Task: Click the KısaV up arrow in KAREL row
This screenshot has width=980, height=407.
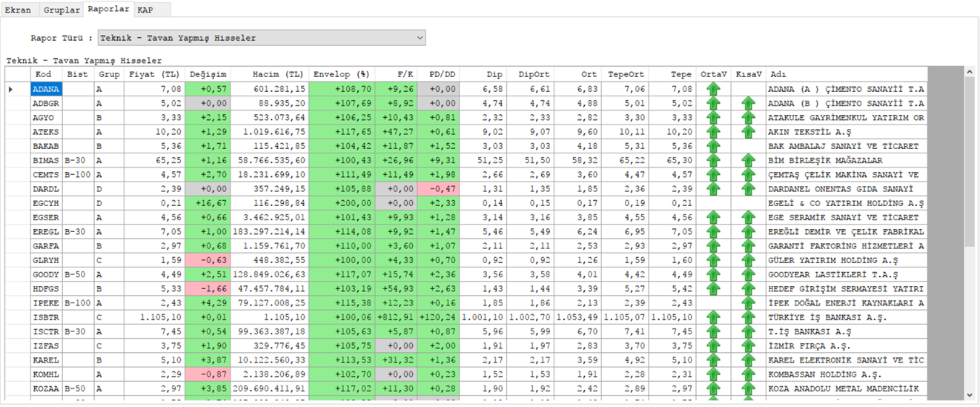Action: 748,360
